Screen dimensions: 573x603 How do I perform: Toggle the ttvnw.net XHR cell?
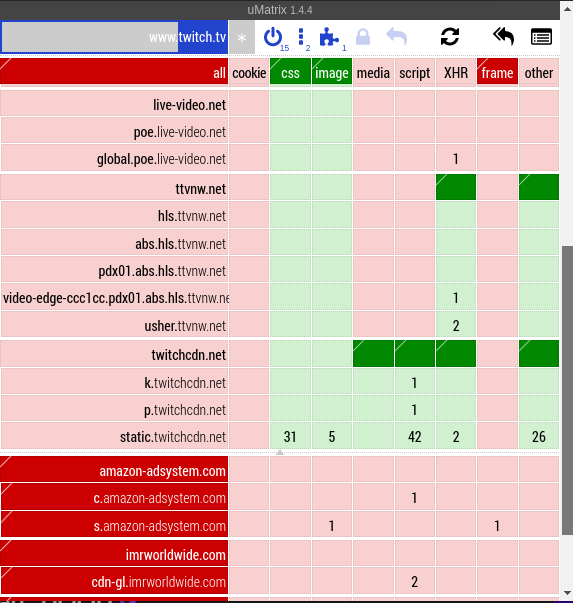coord(456,187)
